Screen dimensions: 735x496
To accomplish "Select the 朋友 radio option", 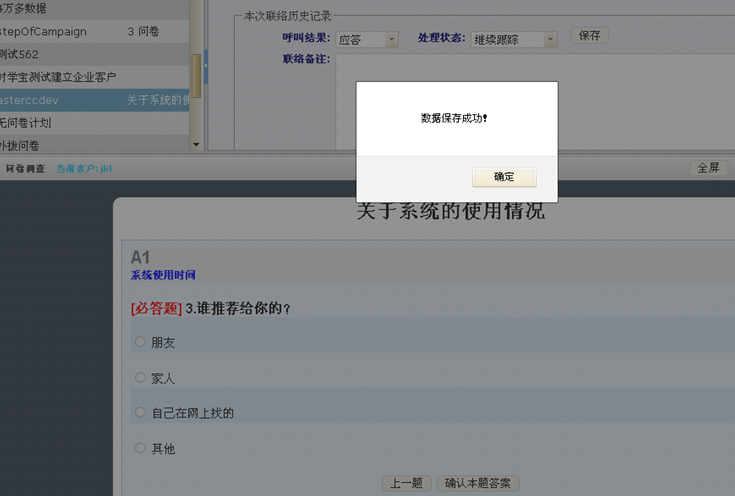I will (140, 342).
